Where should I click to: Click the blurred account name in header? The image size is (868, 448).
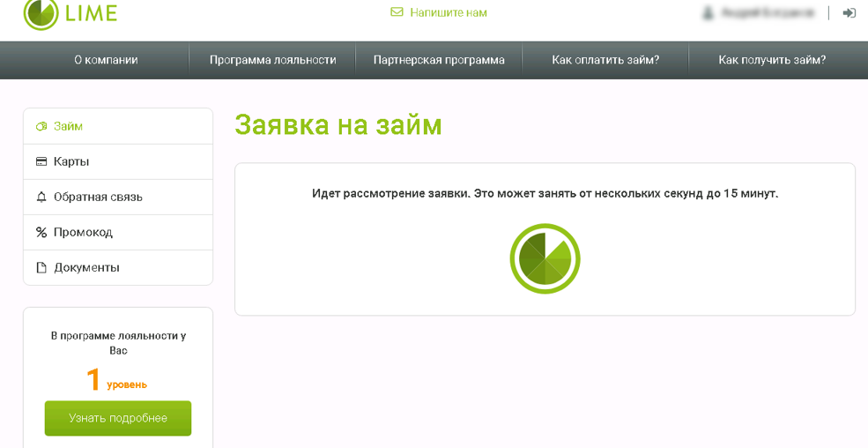[x=768, y=13]
